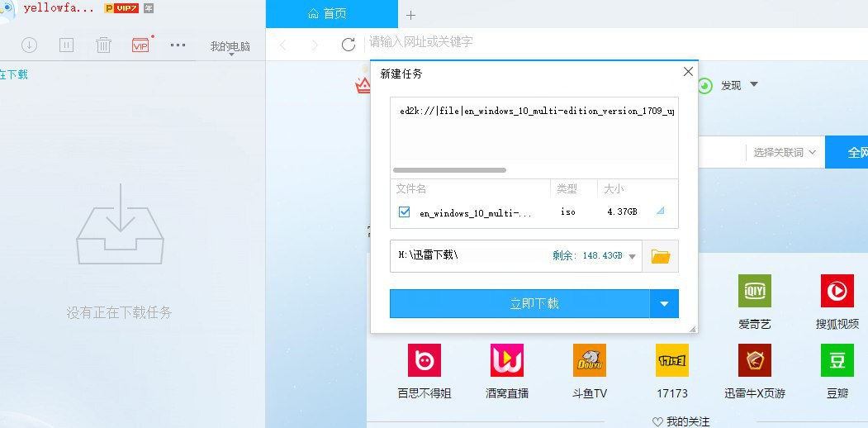Uncheck the en_windows_10_multi iso file checkbox
The image size is (868, 428).
(404, 212)
